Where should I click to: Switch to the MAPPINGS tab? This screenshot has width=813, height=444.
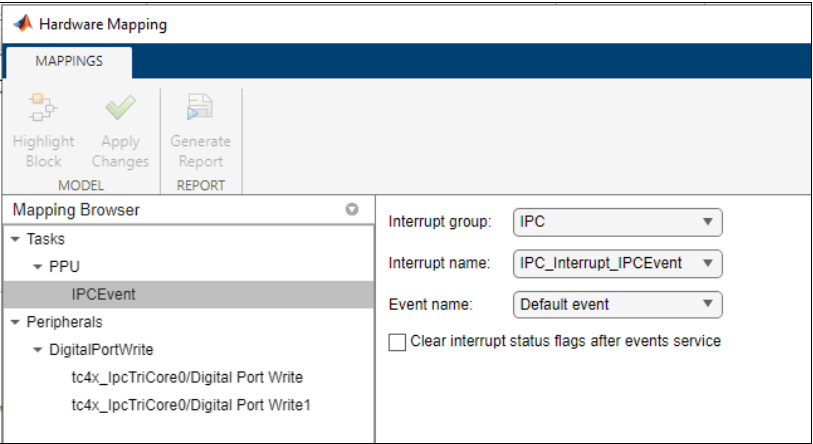point(69,61)
